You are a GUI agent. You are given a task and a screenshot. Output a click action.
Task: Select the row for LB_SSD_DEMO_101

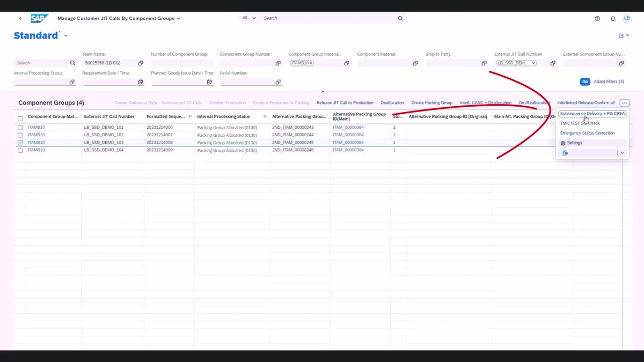click(20, 127)
